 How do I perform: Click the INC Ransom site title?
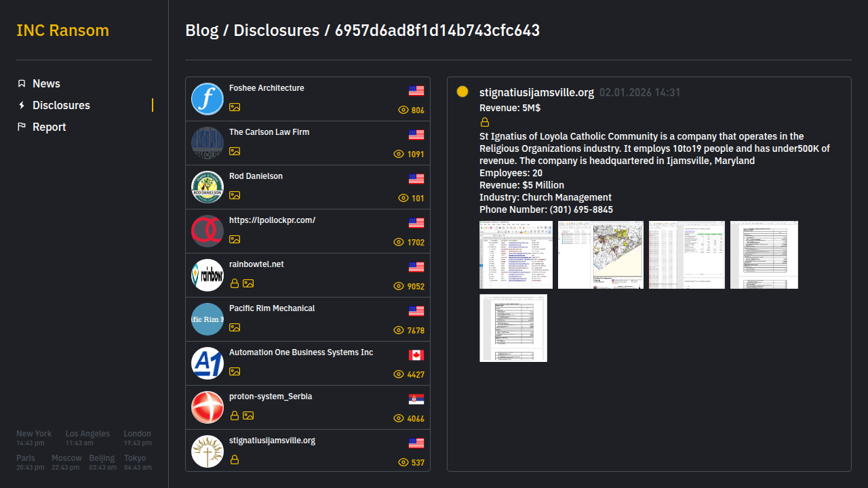(62, 30)
